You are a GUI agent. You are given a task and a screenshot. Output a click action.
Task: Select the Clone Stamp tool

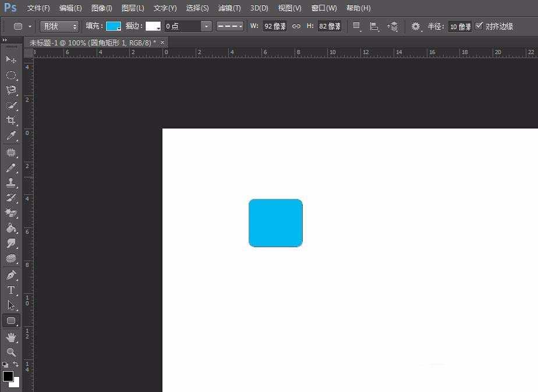point(11,183)
